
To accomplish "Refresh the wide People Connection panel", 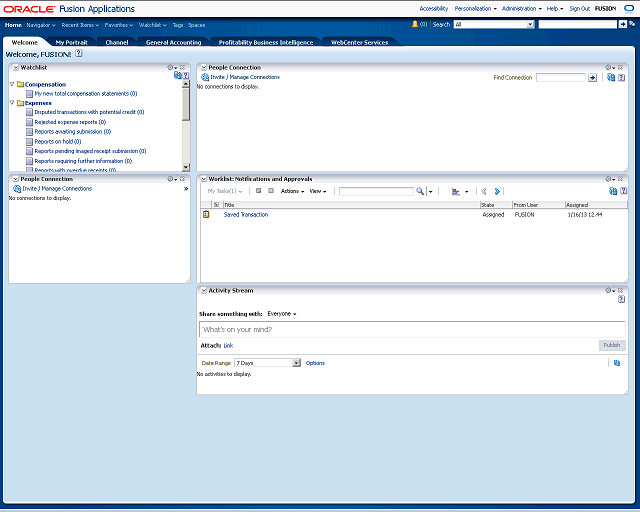I will pyautogui.click(x=611, y=77).
